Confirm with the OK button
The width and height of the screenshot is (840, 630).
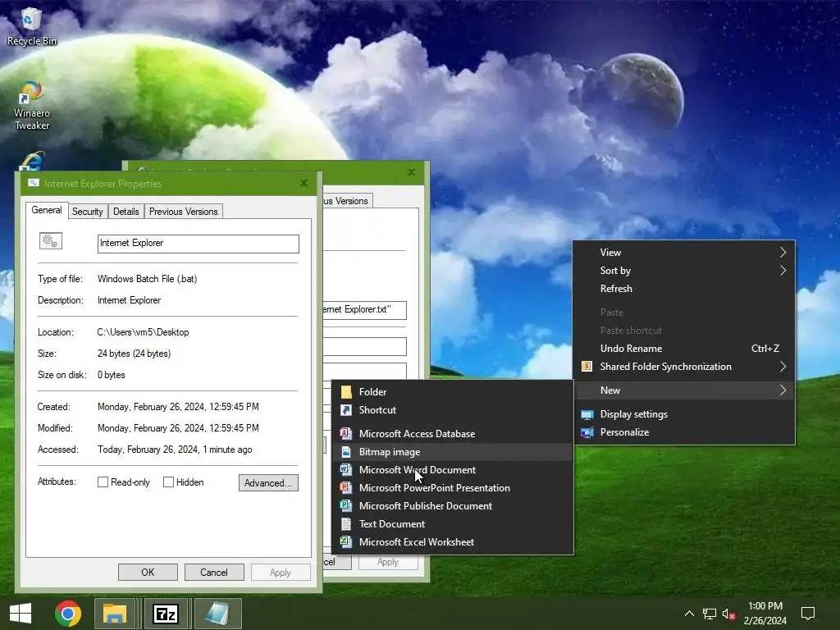coord(148,572)
